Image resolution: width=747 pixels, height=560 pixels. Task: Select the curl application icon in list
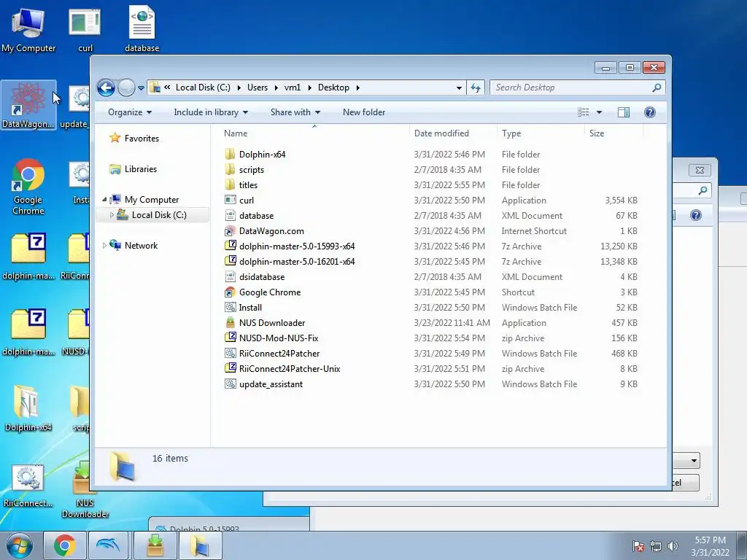click(230, 201)
